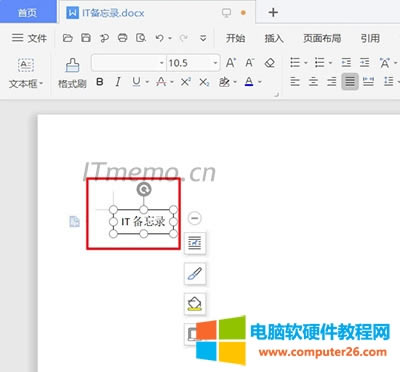The image size is (400, 372).
Task: Toggle strikethrough A formatting
Action: coord(161,82)
